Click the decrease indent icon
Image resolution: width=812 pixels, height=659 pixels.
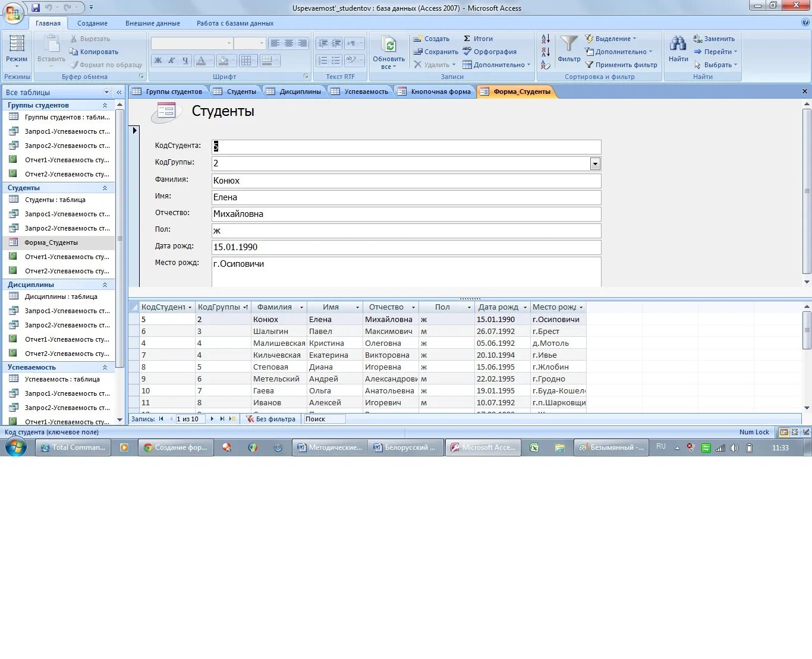point(323,43)
